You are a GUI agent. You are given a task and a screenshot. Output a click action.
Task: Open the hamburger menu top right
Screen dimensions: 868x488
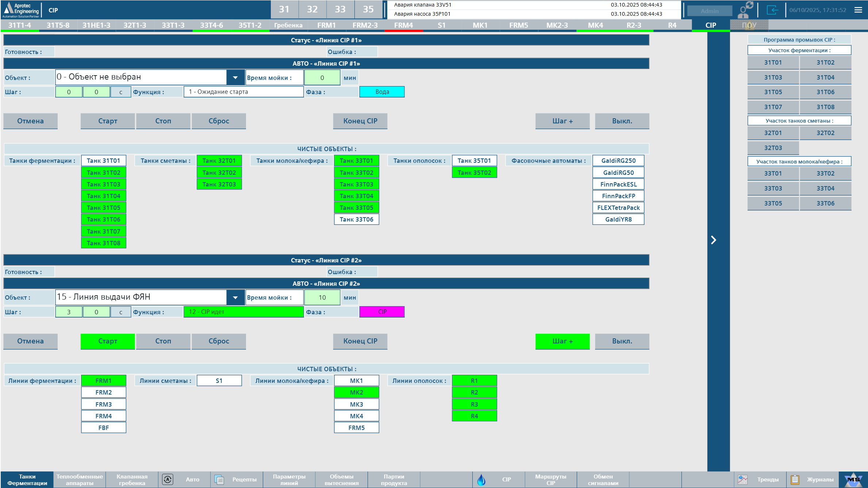857,10
